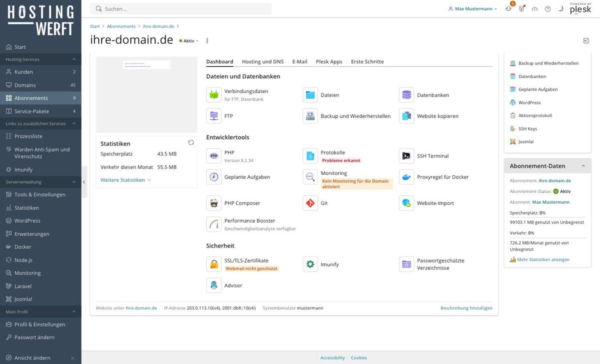Open the Datenbanken icon in the dashboard
The height and width of the screenshot is (364, 600).
click(406, 95)
